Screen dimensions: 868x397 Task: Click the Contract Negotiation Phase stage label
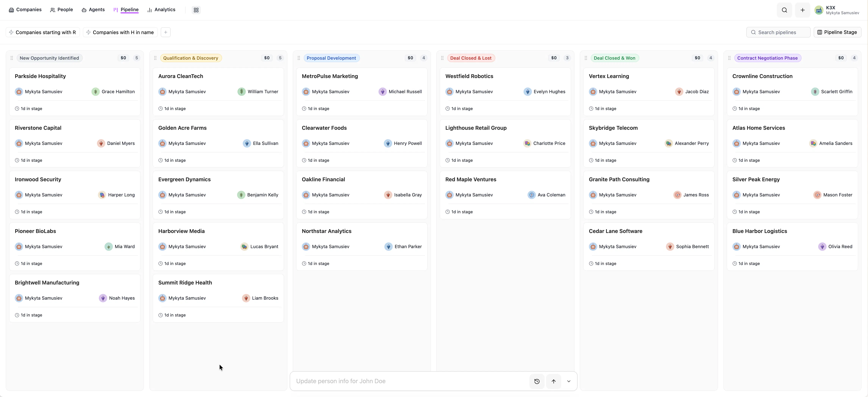point(768,58)
